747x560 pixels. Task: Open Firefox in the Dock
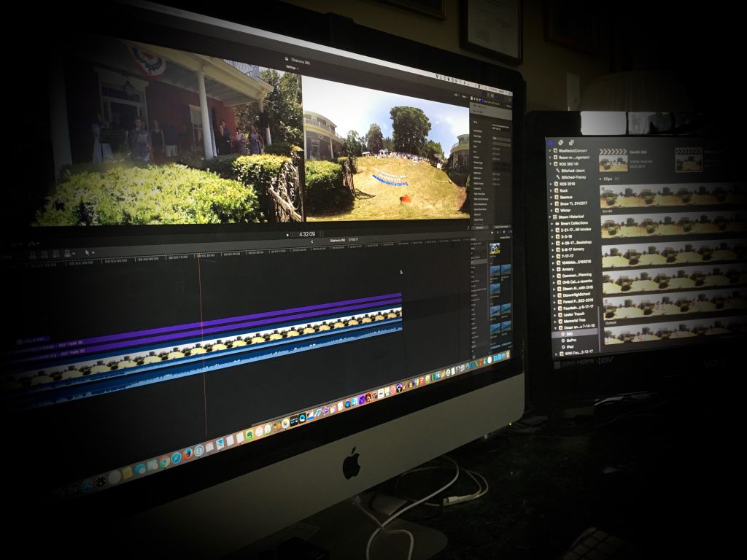point(187,454)
